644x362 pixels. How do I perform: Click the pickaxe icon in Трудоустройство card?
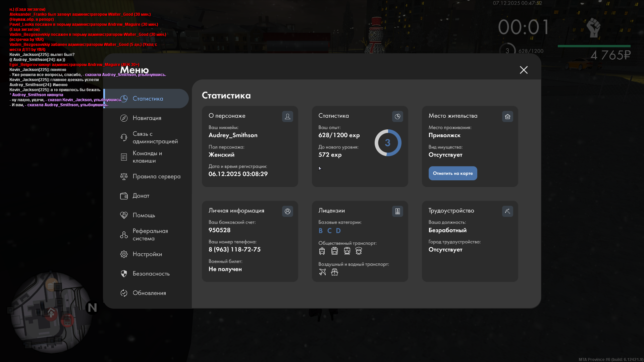[x=507, y=212]
